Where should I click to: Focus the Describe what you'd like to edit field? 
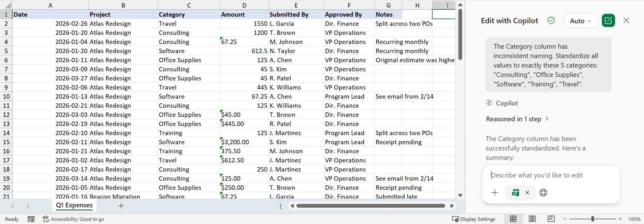[551, 175]
